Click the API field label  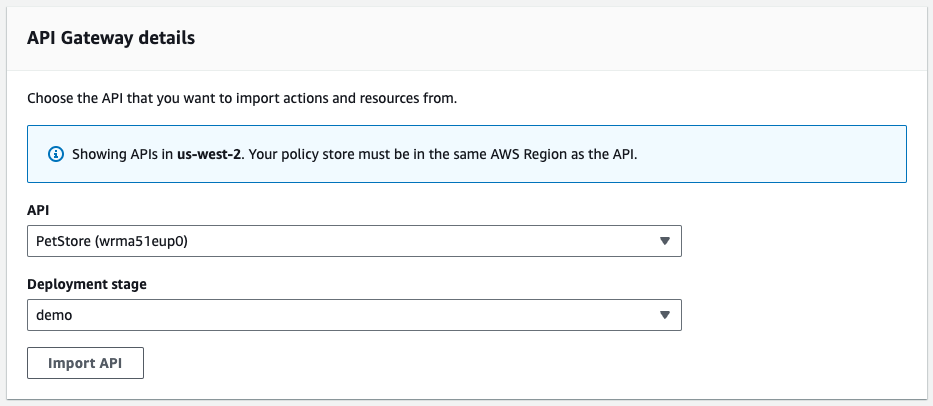pyautogui.click(x=38, y=210)
